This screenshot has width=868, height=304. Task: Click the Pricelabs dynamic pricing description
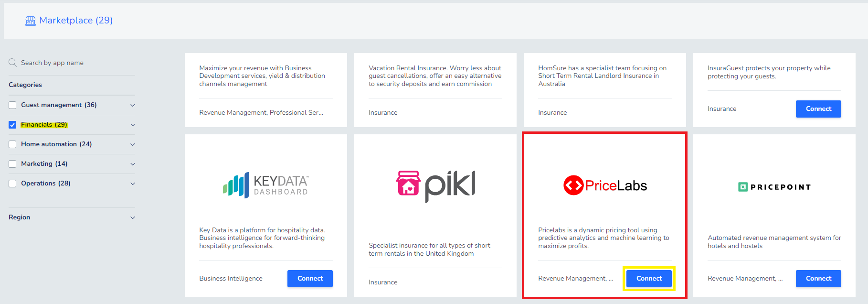pos(603,238)
